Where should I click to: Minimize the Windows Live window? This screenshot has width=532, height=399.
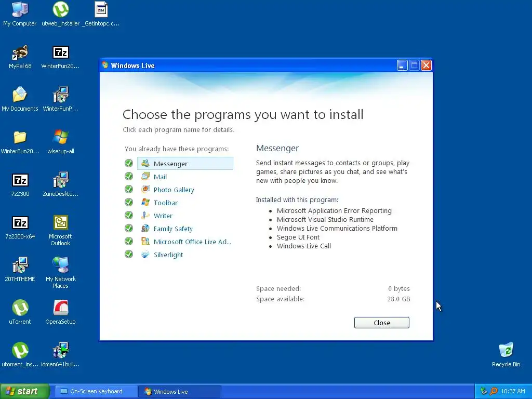[x=402, y=65]
